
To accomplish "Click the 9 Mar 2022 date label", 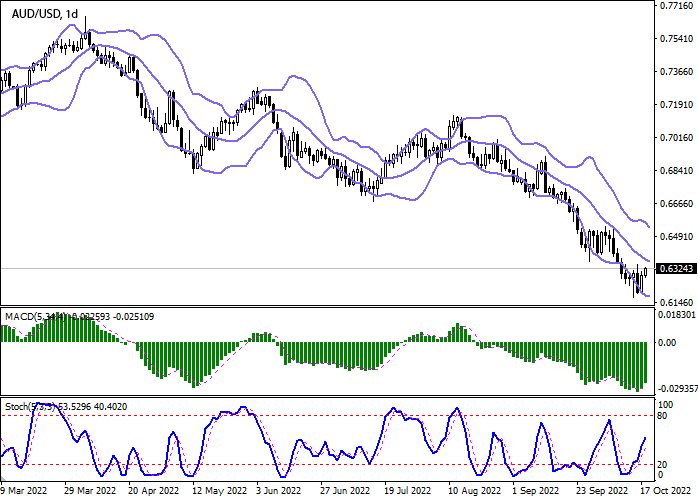I will tap(22, 491).
